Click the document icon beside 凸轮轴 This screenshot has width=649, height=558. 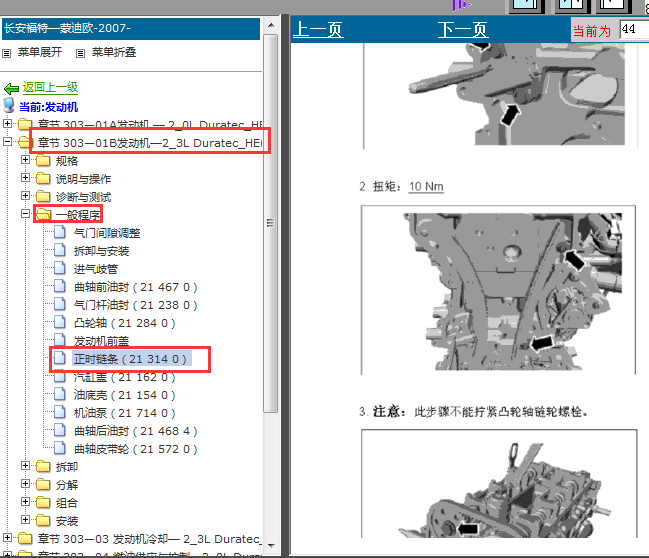[x=60, y=322]
